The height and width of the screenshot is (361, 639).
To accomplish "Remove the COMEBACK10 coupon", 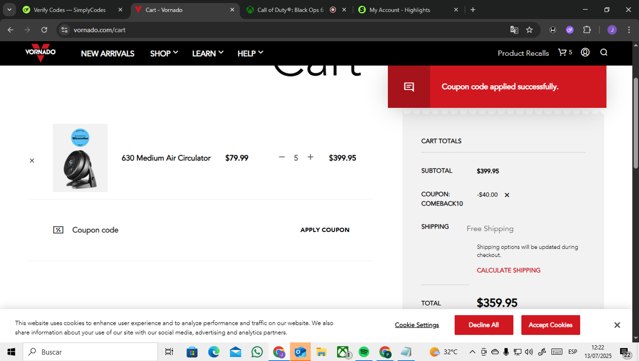I will (x=507, y=195).
